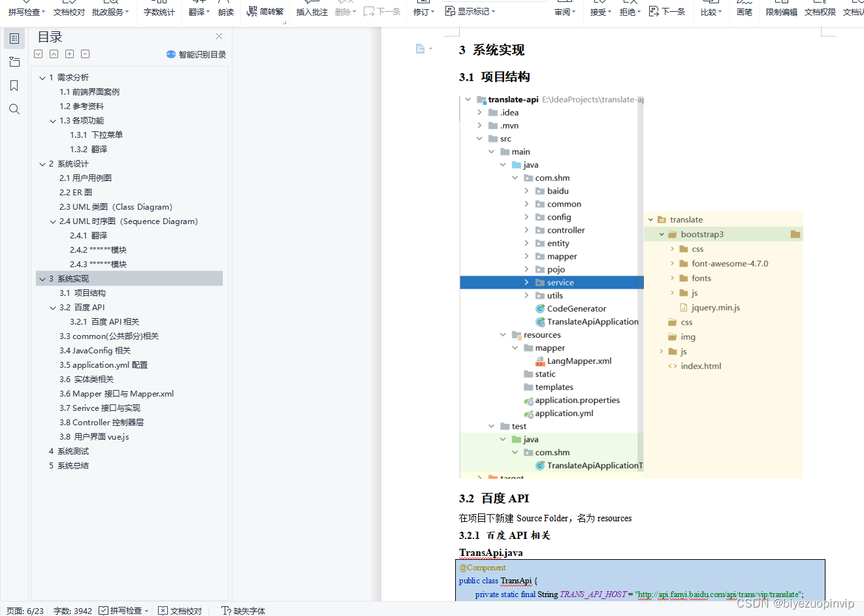Open the bookmarks panel in left sidebar
Image resolution: width=864 pixels, height=616 pixels.
[14, 85]
